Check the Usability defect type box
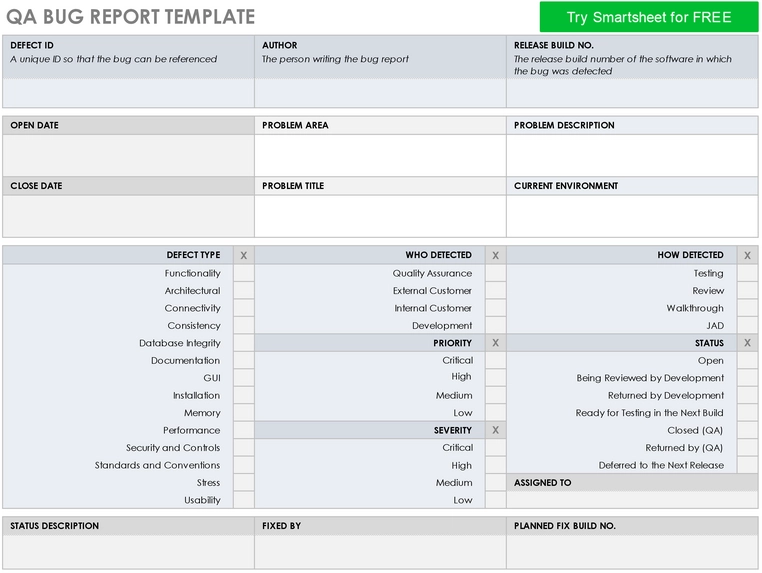 click(243, 500)
